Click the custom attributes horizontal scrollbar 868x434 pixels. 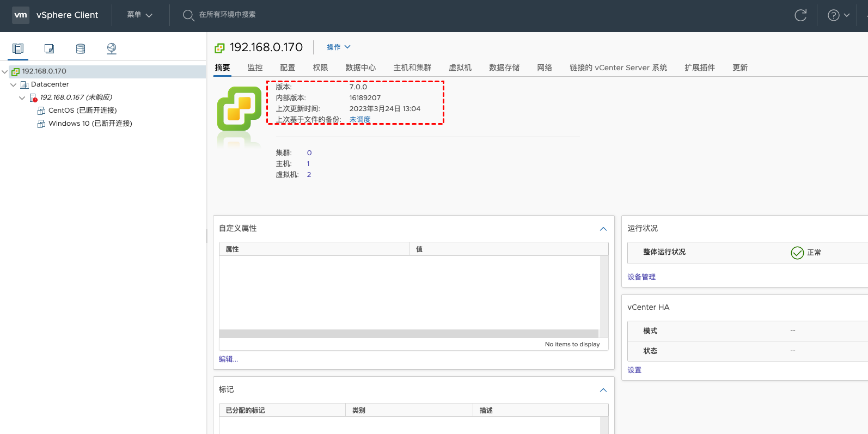pyautogui.click(x=408, y=334)
